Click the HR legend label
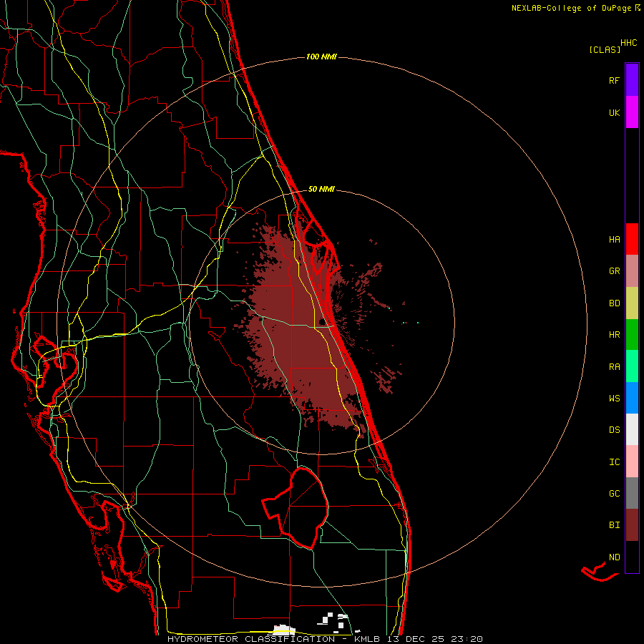 point(614,335)
